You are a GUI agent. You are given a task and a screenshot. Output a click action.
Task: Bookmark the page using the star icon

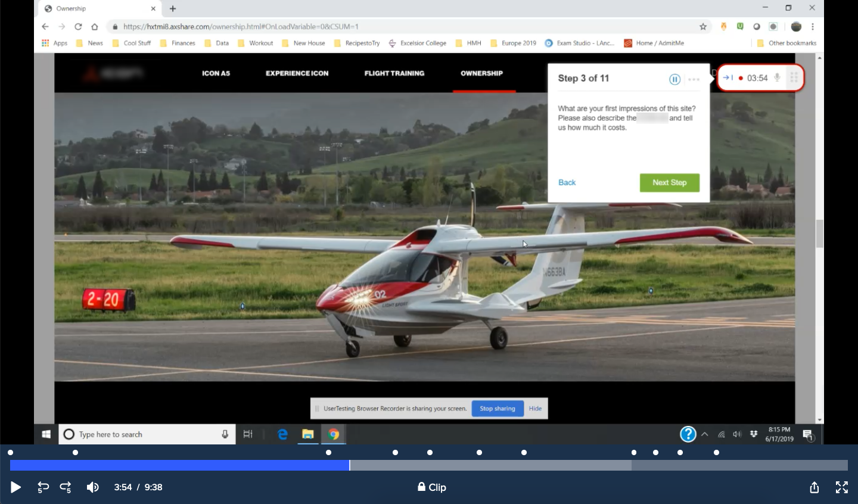coord(702,26)
